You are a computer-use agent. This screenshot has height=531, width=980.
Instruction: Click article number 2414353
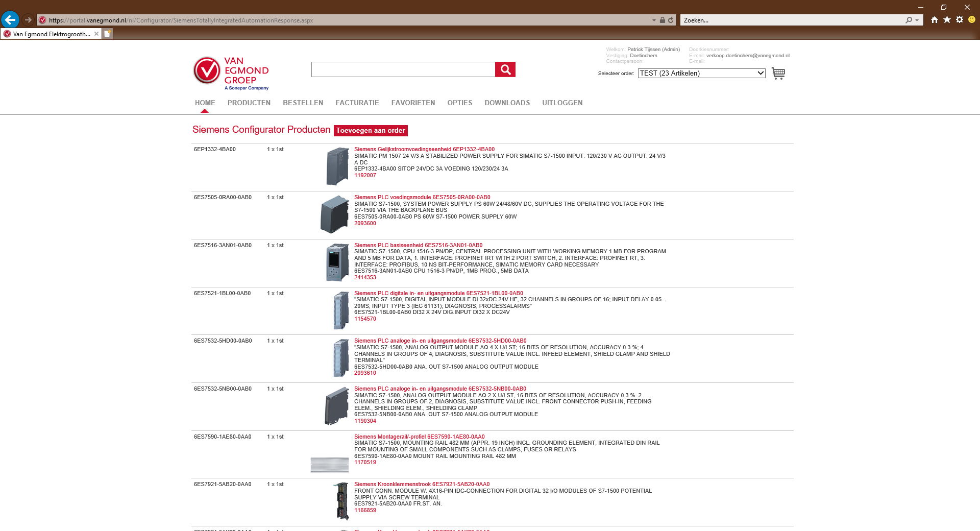click(365, 278)
